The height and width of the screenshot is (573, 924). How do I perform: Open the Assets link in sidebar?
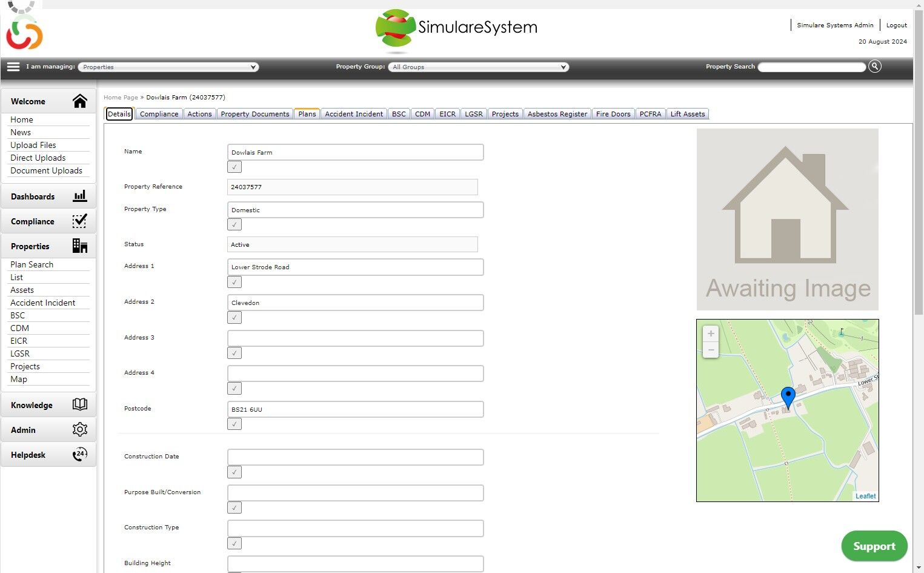tap(22, 290)
